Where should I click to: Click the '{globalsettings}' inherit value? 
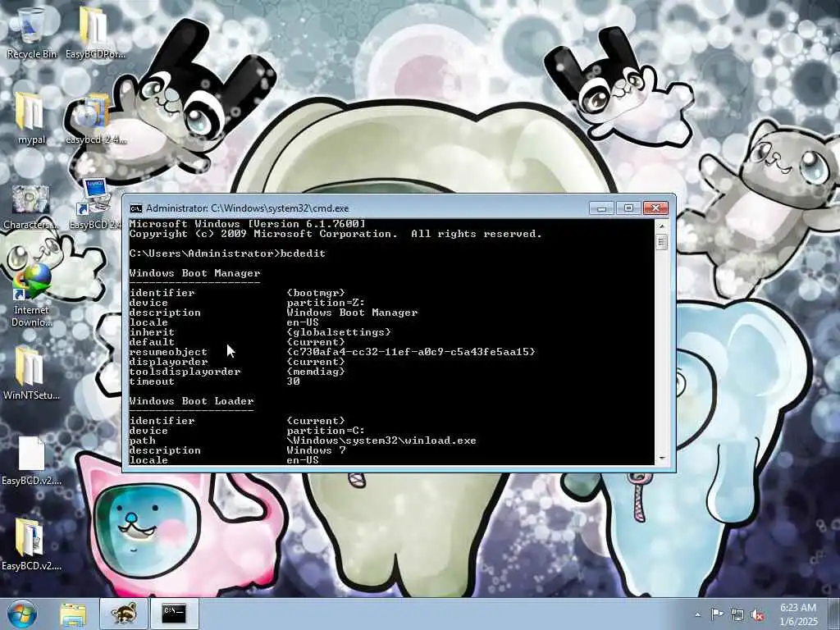[339, 332]
